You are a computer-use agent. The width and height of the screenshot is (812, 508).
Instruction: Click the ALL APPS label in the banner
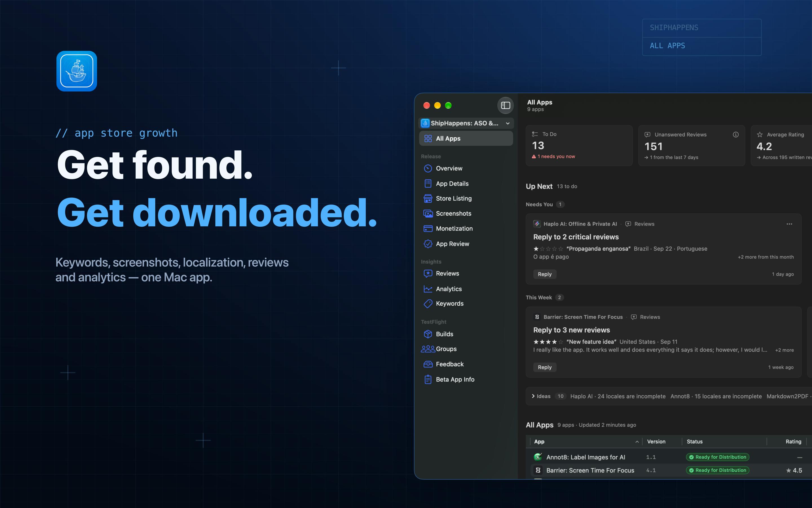pos(667,46)
